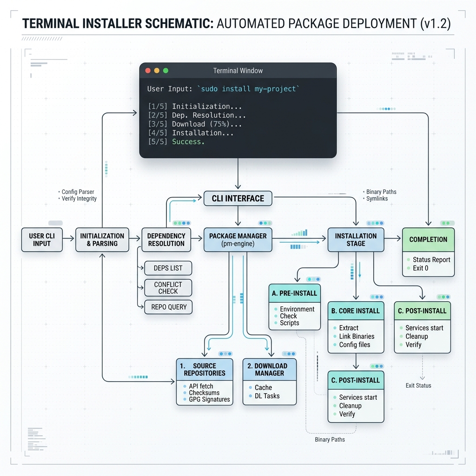The image size is (476, 476).
Task: Click the Terminal Window title text
Action: [238, 71]
